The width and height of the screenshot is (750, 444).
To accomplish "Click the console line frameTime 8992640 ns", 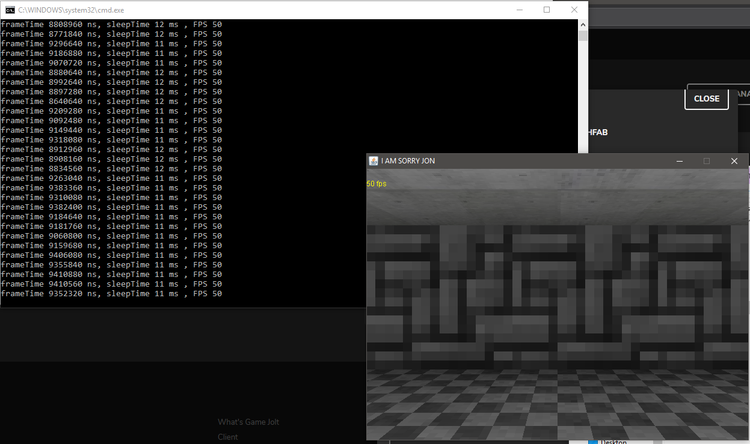I will click(111, 82).
